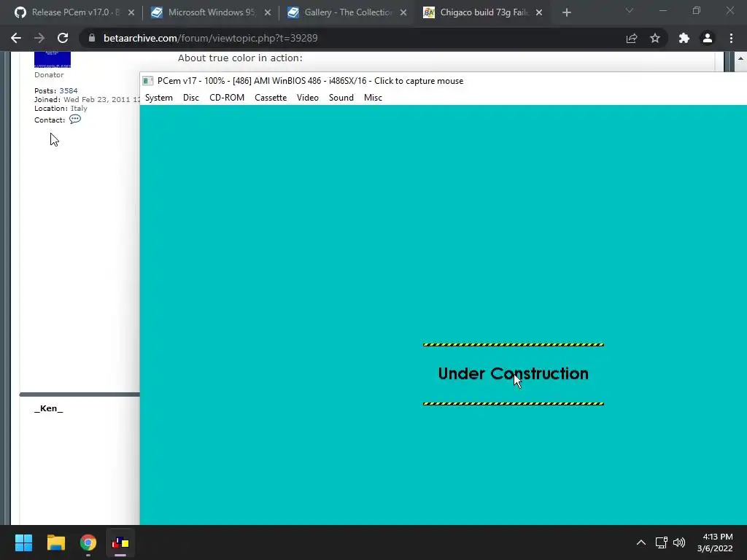Click the page scrollbar up arrow
747x560 pixels.
[740, 58]
